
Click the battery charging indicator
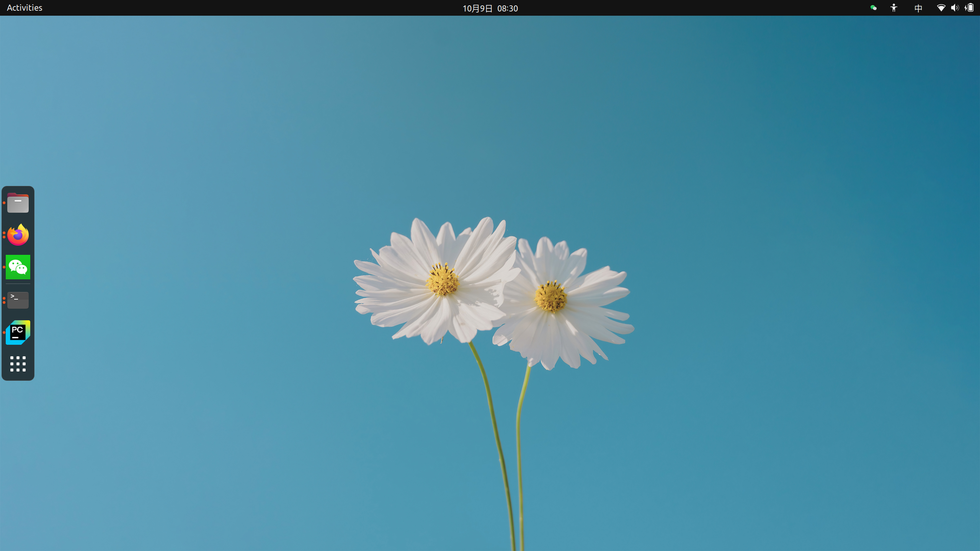969,8
